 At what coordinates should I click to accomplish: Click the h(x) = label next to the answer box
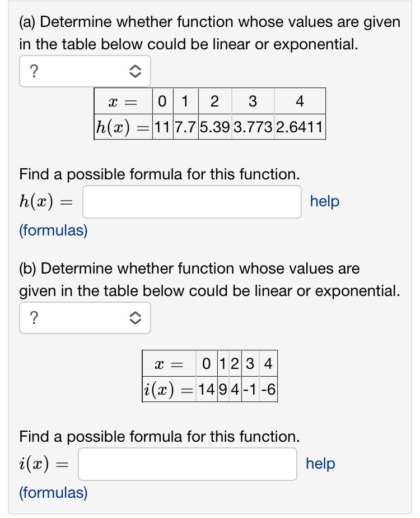[47, 202]
